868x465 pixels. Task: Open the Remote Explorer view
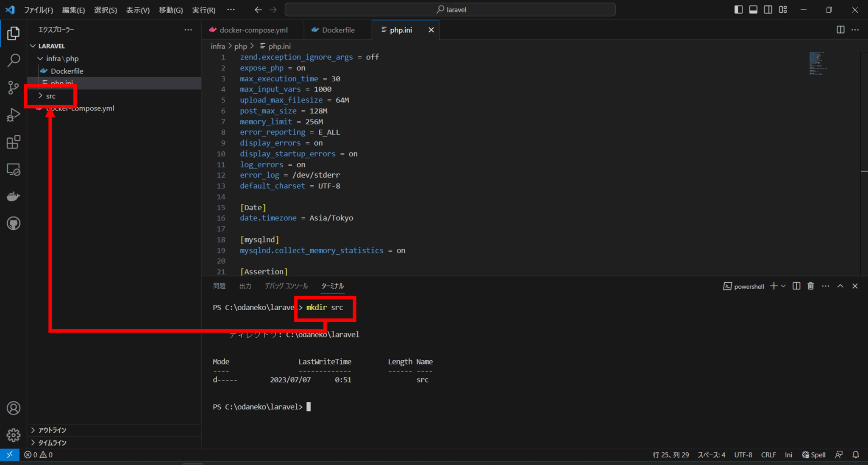pyautogui.click(x=13, y=169)
